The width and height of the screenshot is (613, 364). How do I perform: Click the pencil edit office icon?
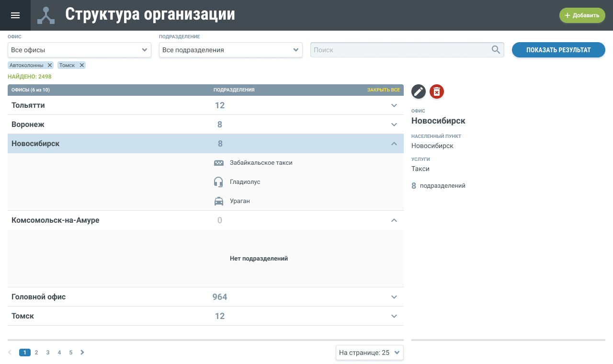coord(419,91)
